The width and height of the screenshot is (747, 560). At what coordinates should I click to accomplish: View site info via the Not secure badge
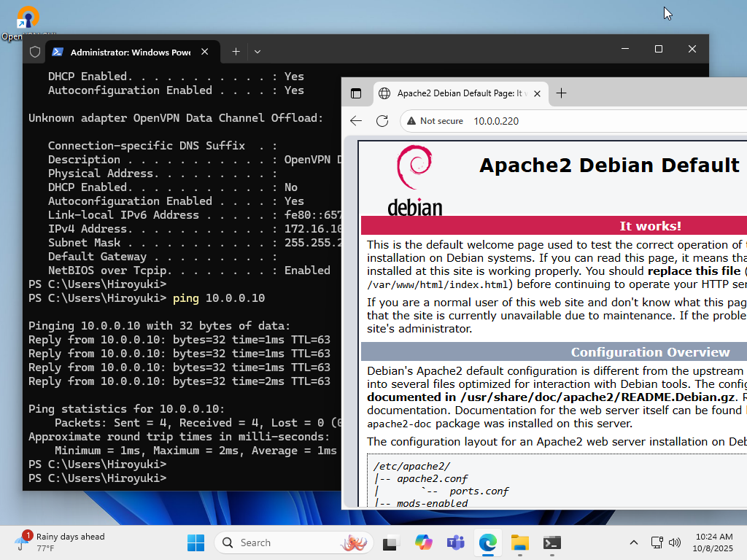click(x=436, y=121)
